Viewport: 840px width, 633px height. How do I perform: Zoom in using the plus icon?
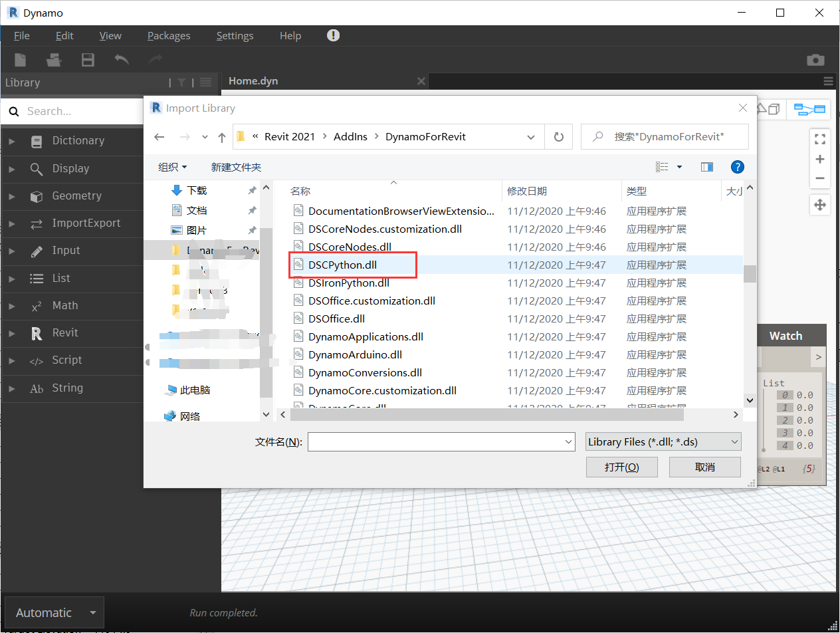coord(819,158)
